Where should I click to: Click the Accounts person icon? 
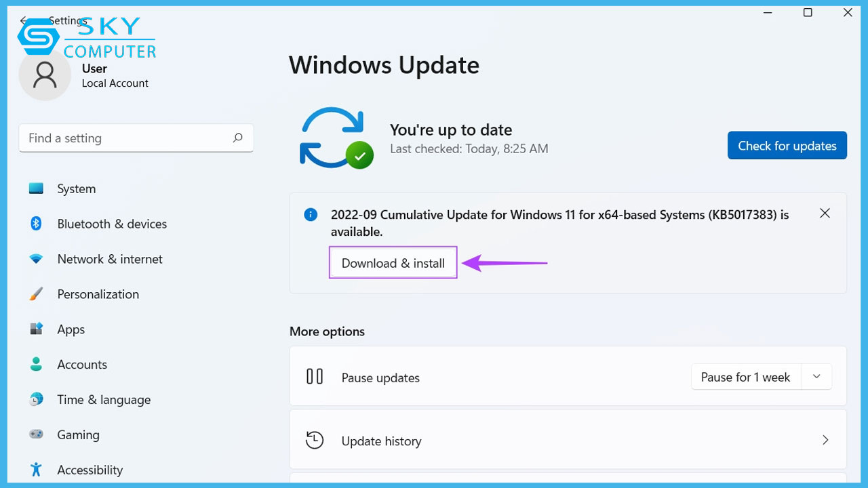click(x=36, y=365)
